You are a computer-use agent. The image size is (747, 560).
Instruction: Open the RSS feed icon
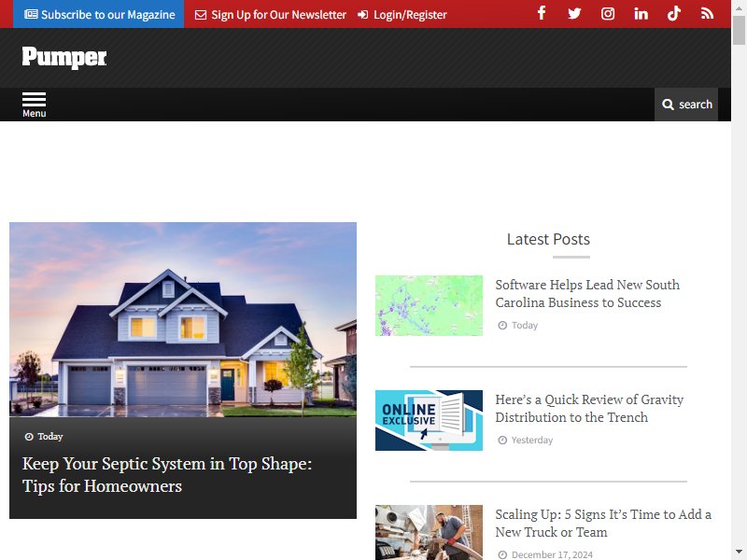pos(707,14)
